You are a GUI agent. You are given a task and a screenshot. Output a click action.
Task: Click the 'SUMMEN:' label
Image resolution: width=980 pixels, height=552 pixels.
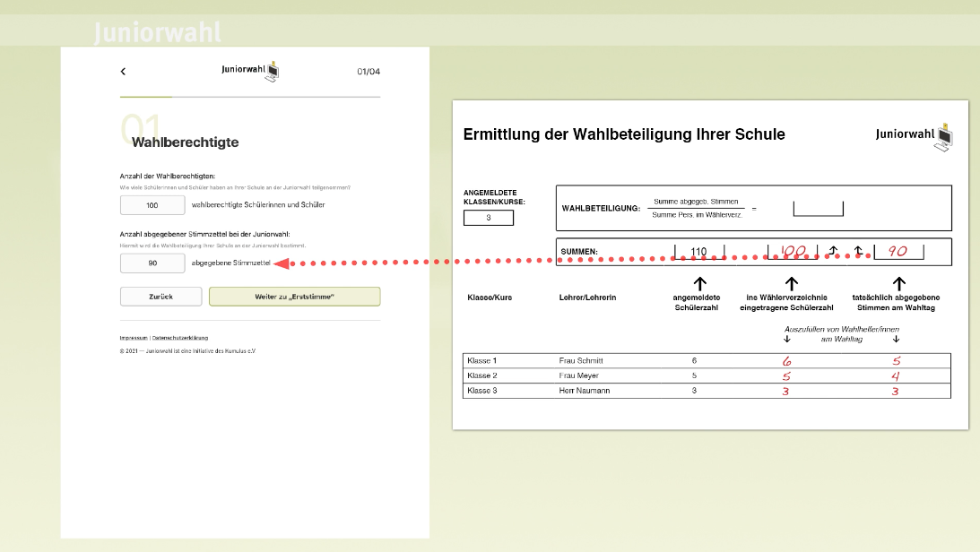(x=579, y=252)
